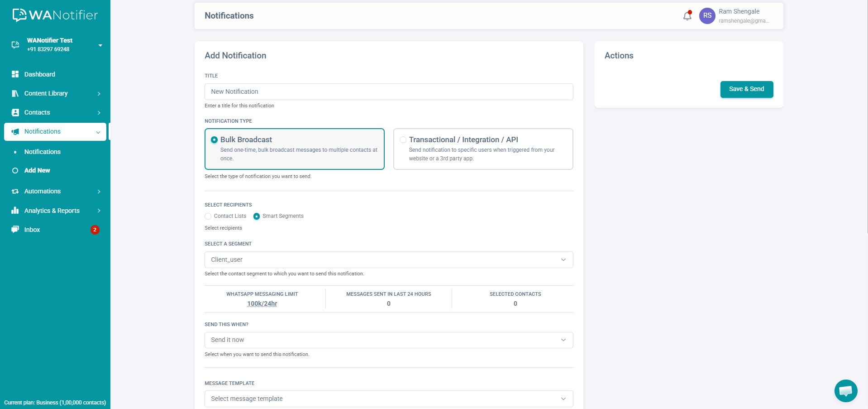Select the Bulk Broadcast notification type
868x409 pixels.
point(215,140)
